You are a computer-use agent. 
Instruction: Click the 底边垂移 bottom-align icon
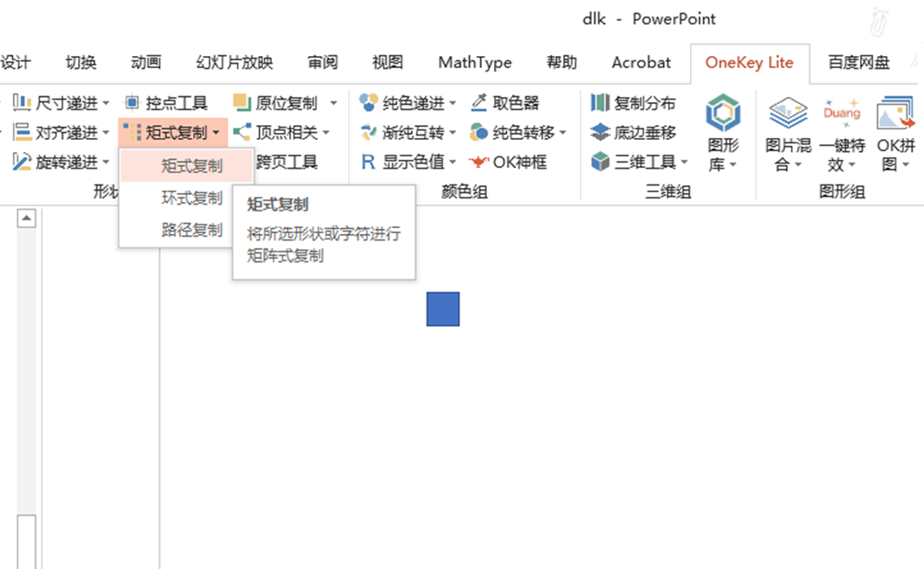click(631, 131)
